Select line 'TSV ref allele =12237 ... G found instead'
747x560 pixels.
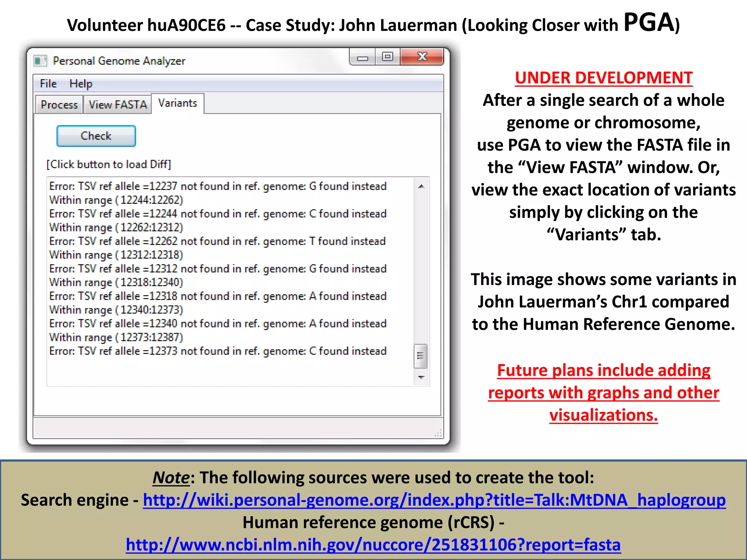tap(218, 186)
